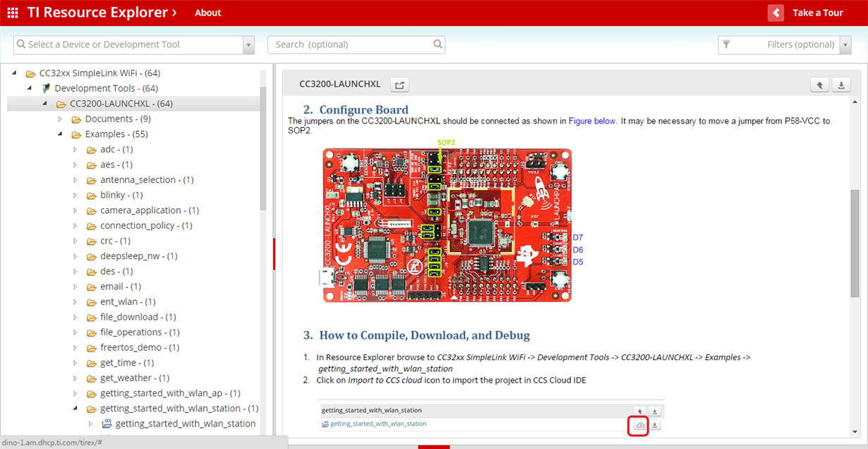Expand the Documents node
Image resolution: width=868 pixels, height=449 pixels.
(x=60, y=119)
